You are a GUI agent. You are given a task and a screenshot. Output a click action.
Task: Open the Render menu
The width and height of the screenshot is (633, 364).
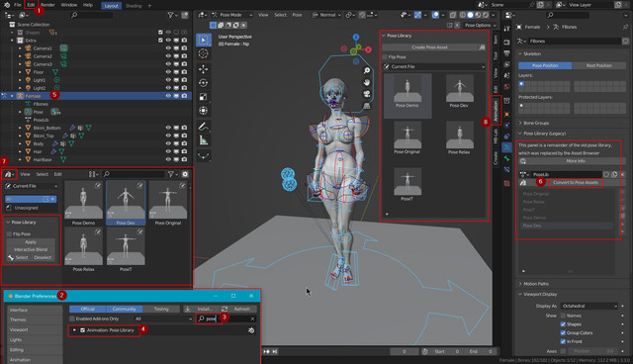(47, 5)
